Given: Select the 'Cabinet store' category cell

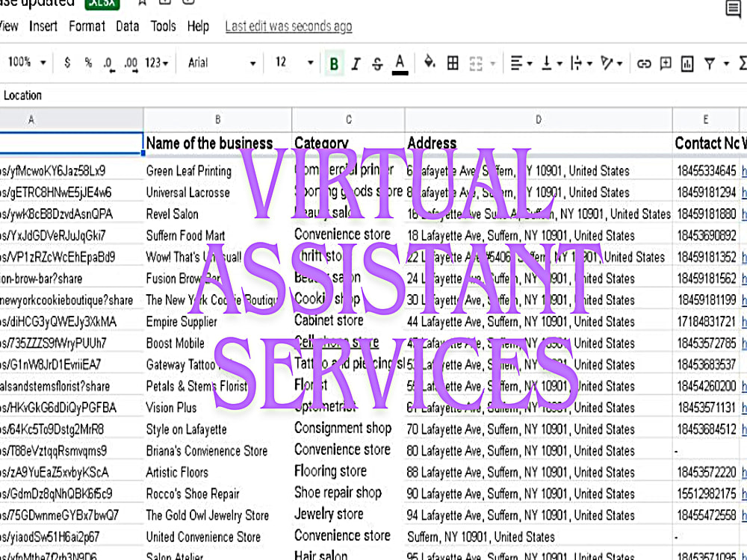Looking at the screenshot, I should pos(348,320).
